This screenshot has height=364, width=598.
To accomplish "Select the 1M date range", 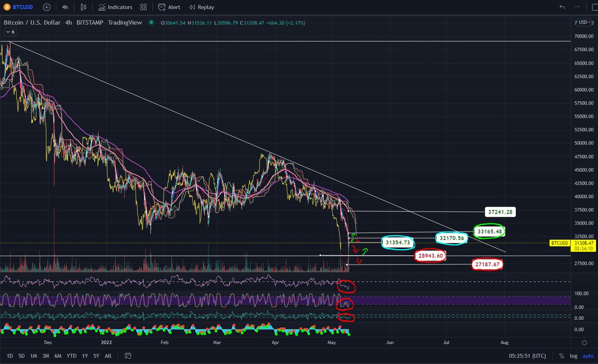I will pos(34,356).
